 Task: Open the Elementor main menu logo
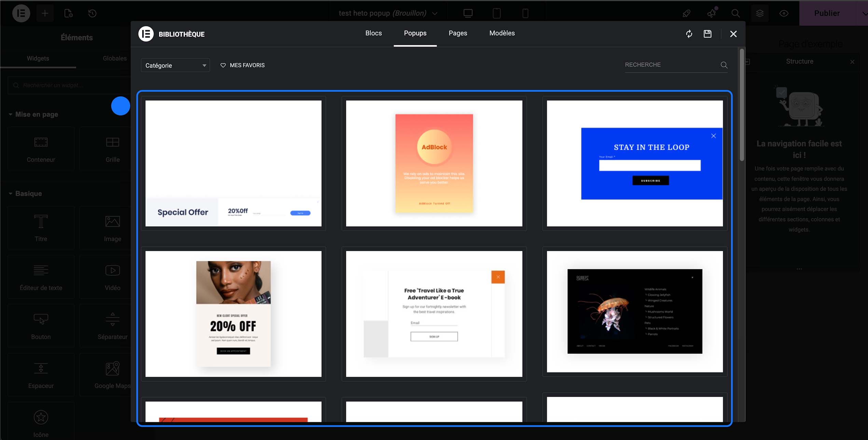pos(21,13)
